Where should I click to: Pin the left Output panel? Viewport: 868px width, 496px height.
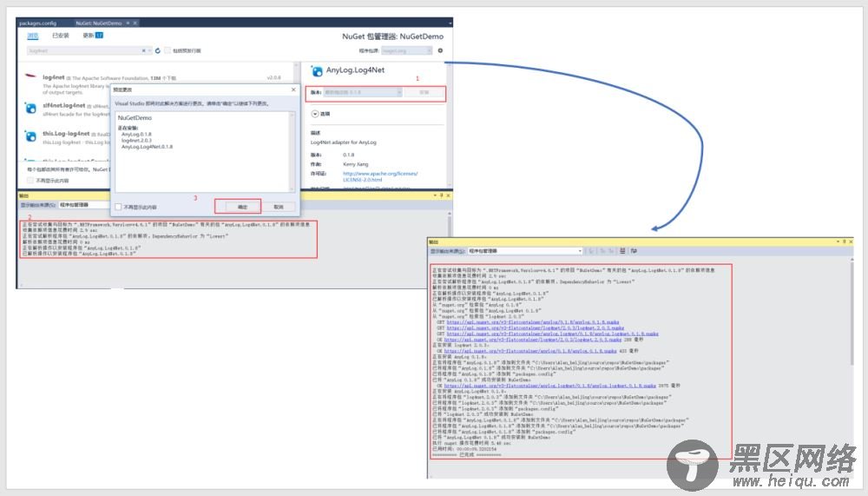(x=441, y=195)
